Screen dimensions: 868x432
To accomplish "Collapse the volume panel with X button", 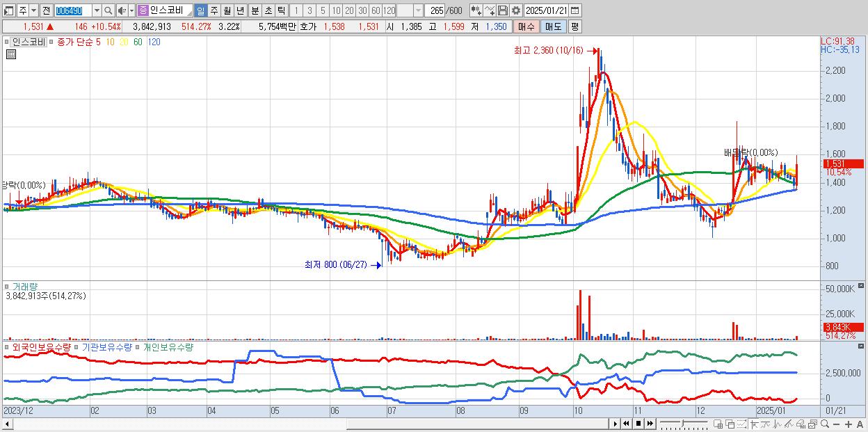I will click(861, 285).
